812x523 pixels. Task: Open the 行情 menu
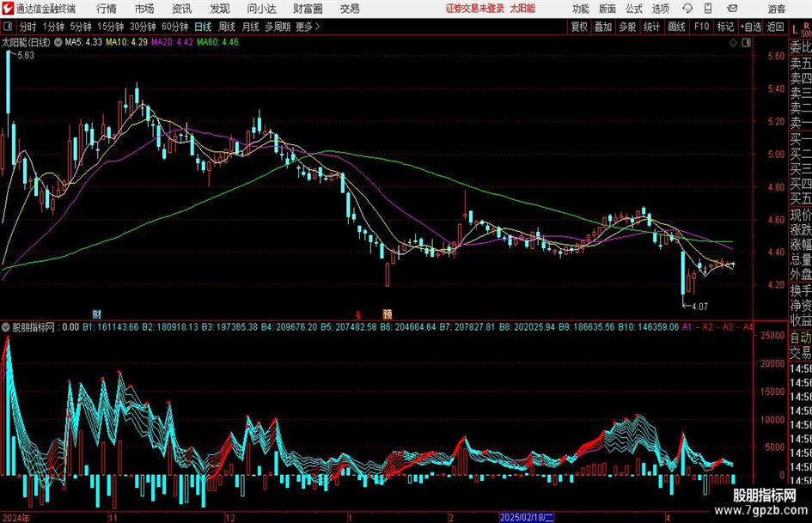[x=107, y=9]
